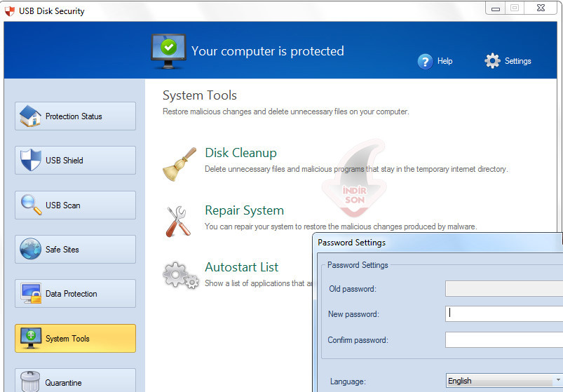This screenshot has height=392, width=563.
Task: Click the Data Protection lock icon
Action: pyautogui.click(x=31, y=293)
